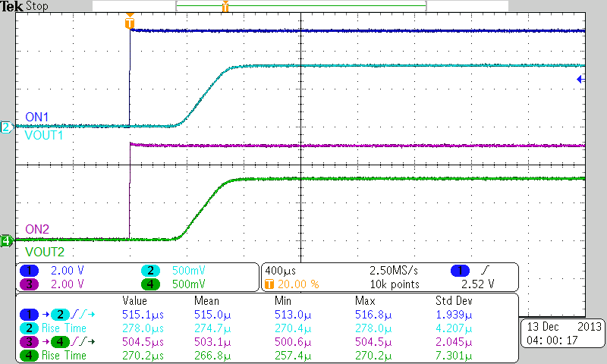Click the 503.1µ mean value
The width and height of the screenshot is (607, 364).
tap(212, 342)
